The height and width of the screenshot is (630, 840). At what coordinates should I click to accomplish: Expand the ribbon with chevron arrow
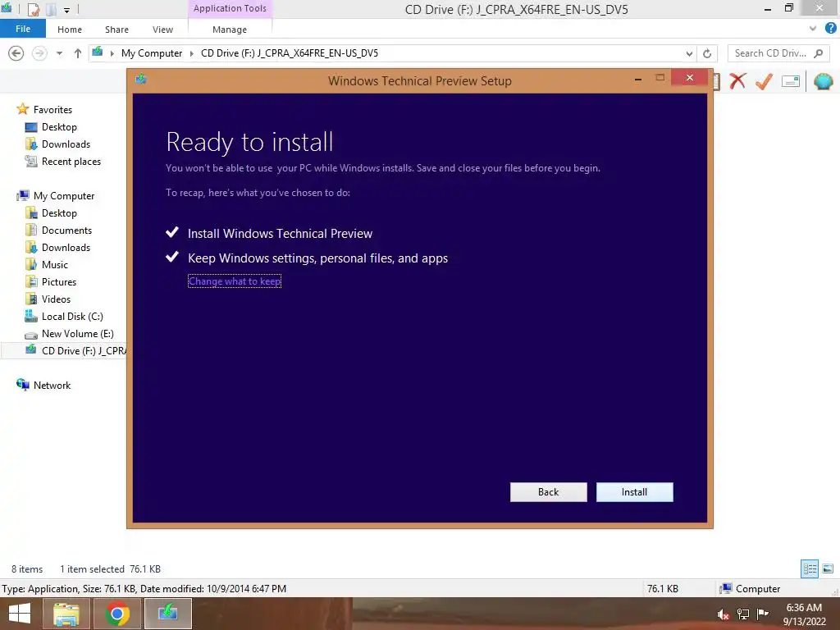[813, 29]
